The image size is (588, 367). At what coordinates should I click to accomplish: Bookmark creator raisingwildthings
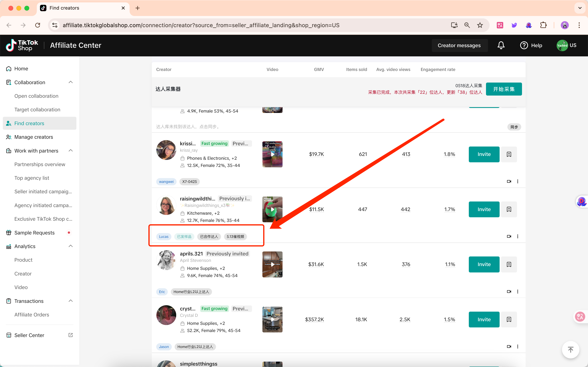509,209
